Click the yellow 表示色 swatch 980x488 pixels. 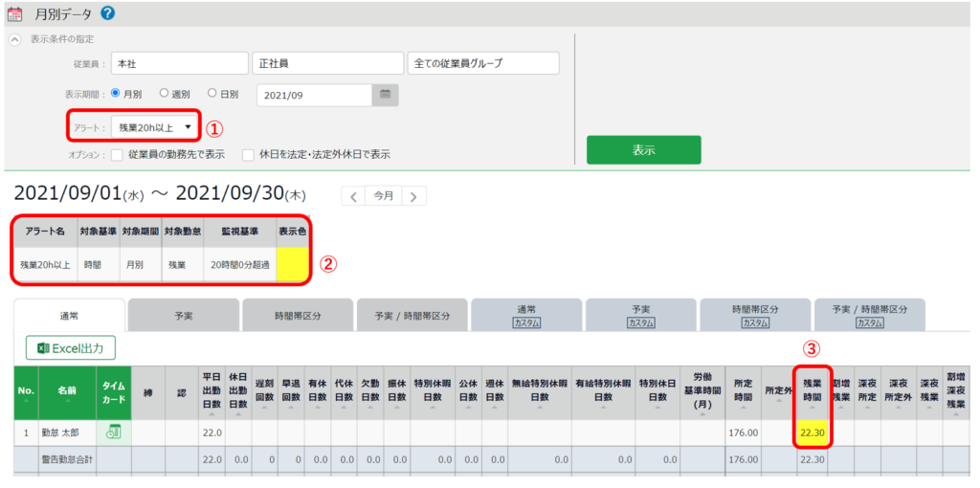(293, 265)
